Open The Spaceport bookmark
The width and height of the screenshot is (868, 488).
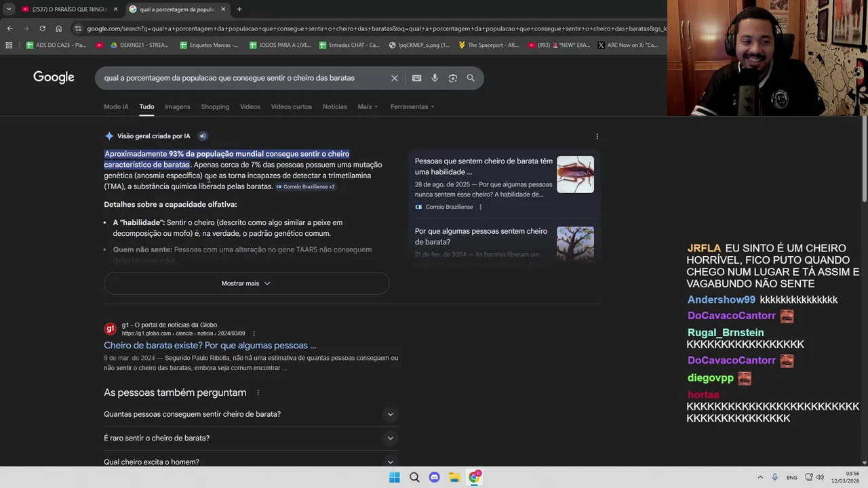tap(488, 45)
